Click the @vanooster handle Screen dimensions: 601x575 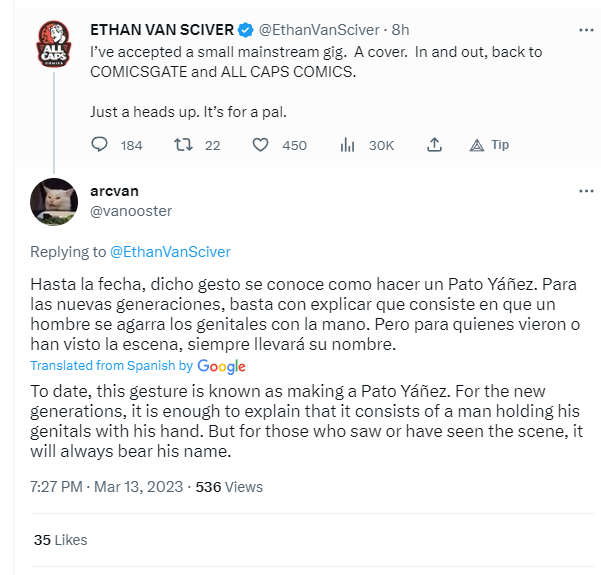(x=131, y=211)
